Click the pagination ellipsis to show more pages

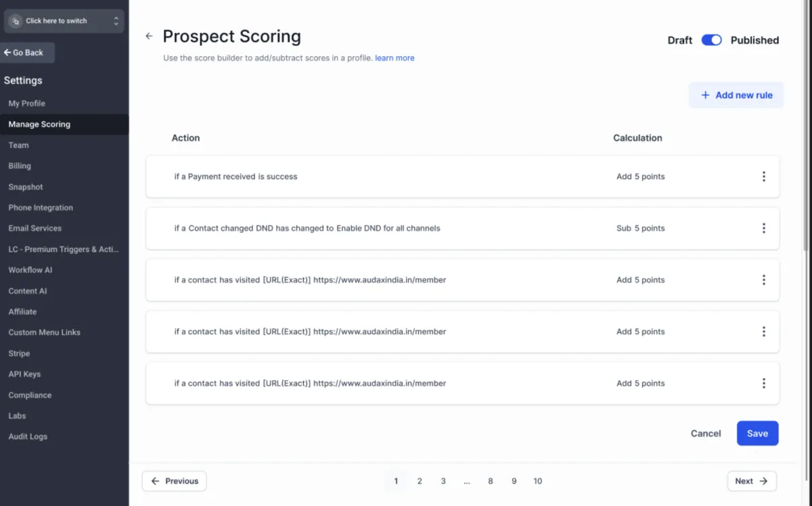[x=467, y=481]
